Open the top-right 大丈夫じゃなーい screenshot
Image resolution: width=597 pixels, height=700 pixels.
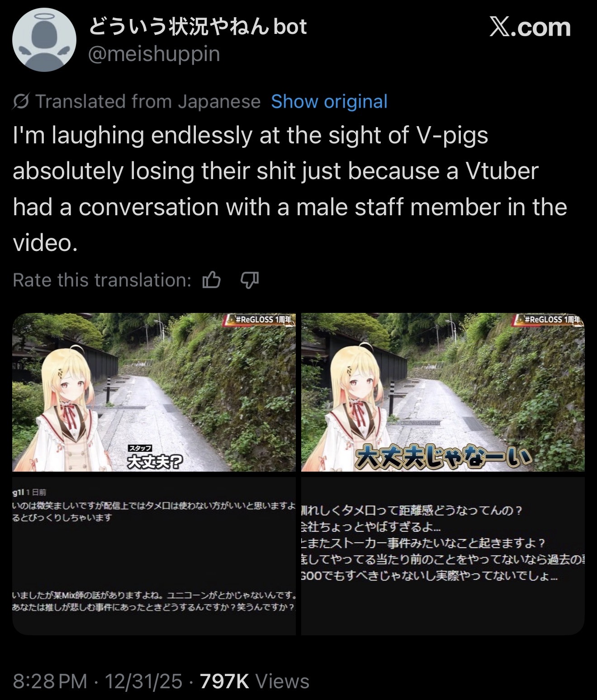point(443,392)
